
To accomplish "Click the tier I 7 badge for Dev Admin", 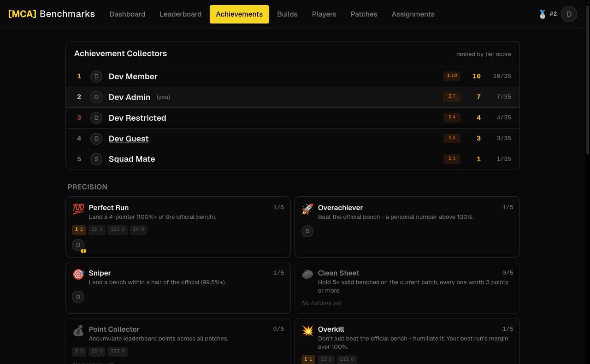I will point(452,97).
